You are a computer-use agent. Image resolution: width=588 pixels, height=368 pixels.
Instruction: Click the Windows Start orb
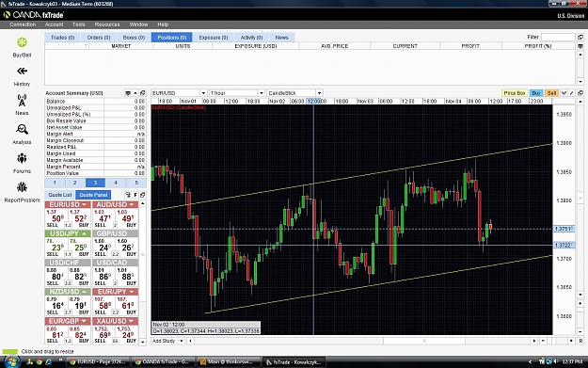tap(11, 362)
